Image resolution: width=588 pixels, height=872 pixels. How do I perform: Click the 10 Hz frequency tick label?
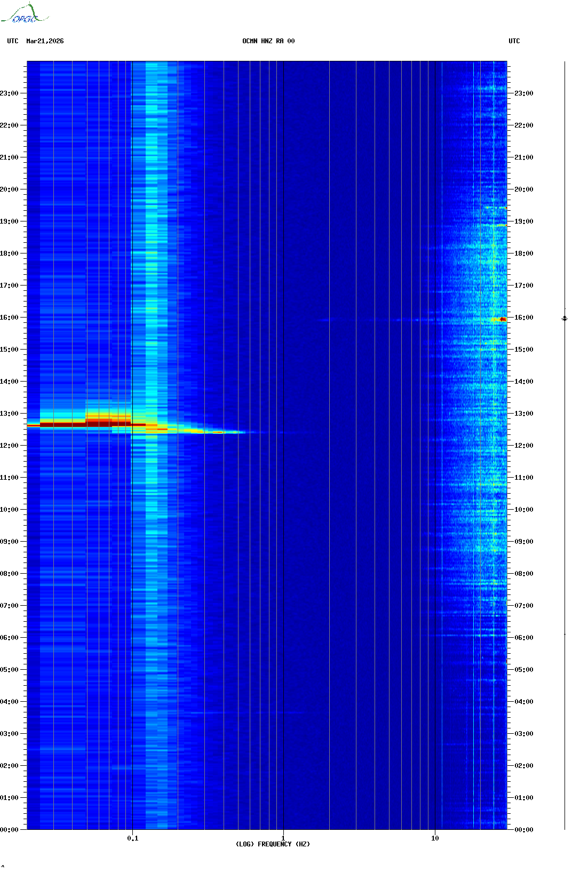coord(435,838)
